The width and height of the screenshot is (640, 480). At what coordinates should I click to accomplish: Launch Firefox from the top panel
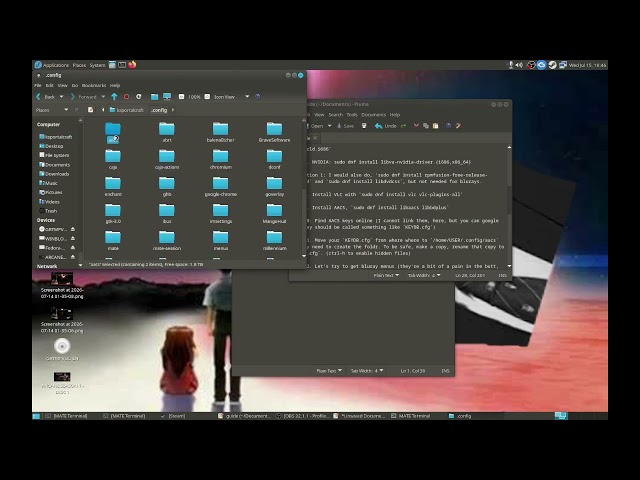pyautogui.click(x=132, y=64)
